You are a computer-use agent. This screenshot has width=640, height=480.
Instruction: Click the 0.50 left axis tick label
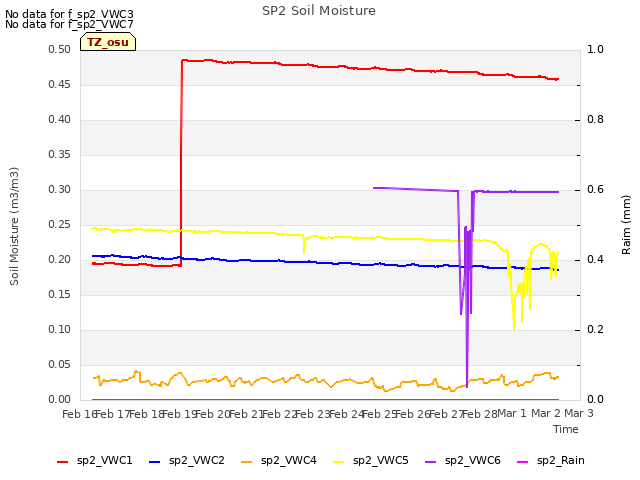(x=60, y=49)
